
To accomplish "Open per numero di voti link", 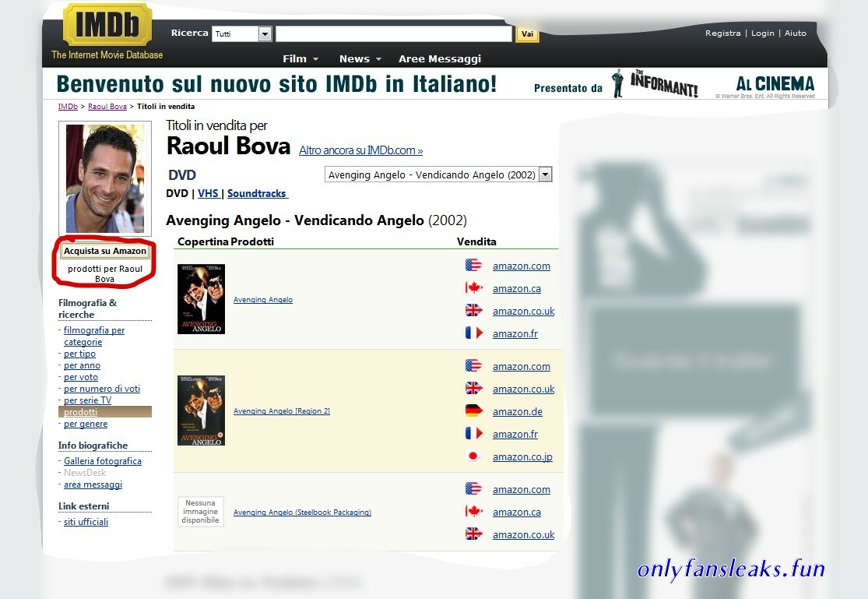I will coord(101,389).
